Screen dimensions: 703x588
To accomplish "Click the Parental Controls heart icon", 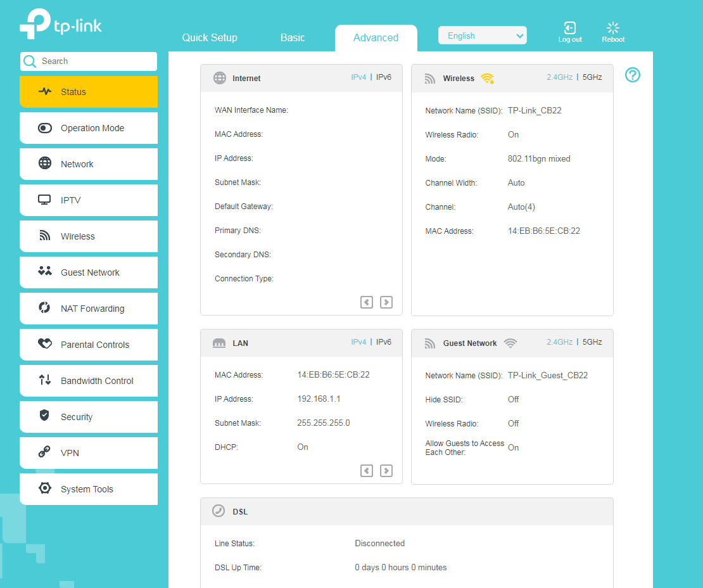I will click(x=45, y=343).
